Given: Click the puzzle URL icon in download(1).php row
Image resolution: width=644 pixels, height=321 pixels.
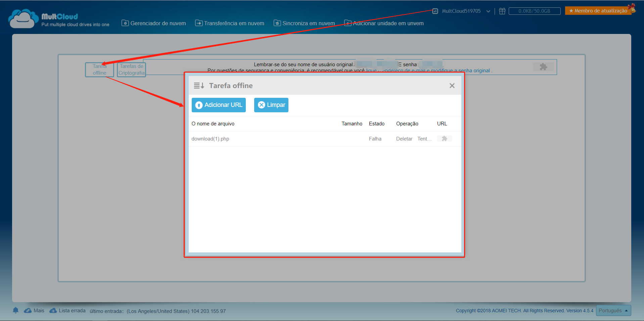Looking at the screenshot, I should pyautogui.click(x=445, y=138).
